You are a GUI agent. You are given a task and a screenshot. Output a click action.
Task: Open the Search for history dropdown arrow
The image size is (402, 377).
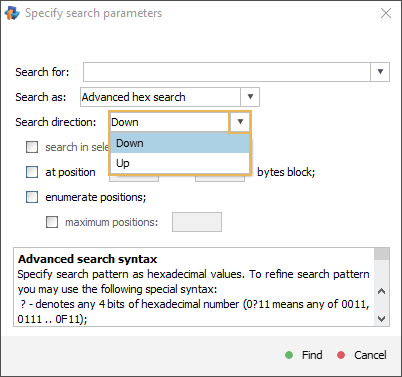click(380, 72)
